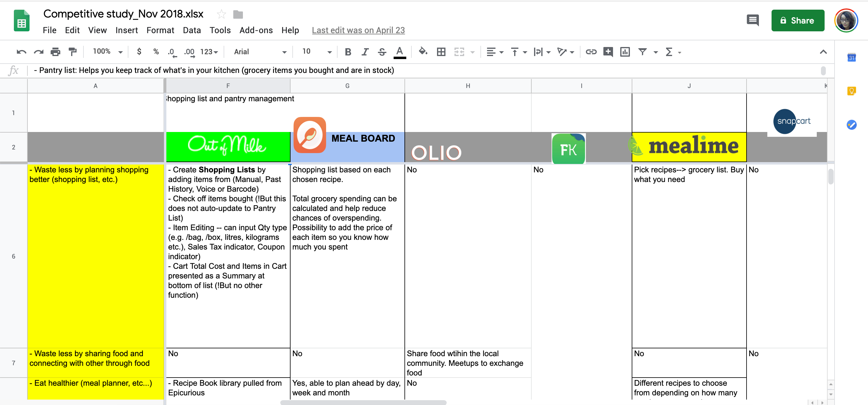Star the document

pyautogui.click(x=222, y=14)
